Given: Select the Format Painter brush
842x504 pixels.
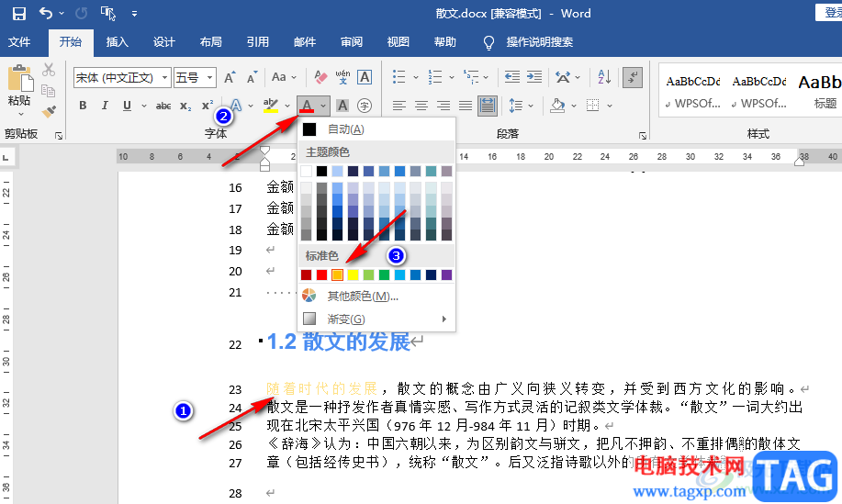Looking at the screenshot, I should click(49, 111).
